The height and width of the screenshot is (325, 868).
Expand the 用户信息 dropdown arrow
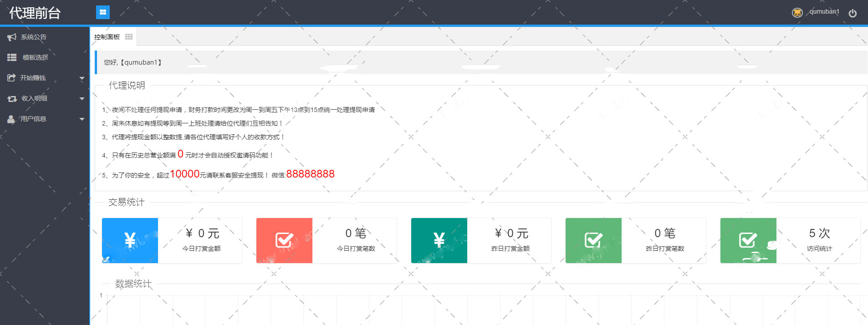[82, 119]
